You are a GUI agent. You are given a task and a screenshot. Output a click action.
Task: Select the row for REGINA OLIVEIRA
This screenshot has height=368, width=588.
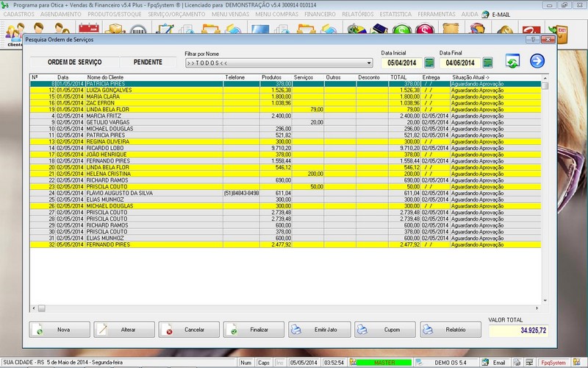[x=285, y=141]
